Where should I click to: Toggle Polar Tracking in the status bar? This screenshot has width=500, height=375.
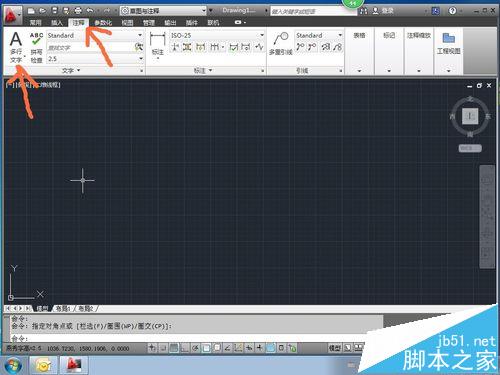pos(195,348)
